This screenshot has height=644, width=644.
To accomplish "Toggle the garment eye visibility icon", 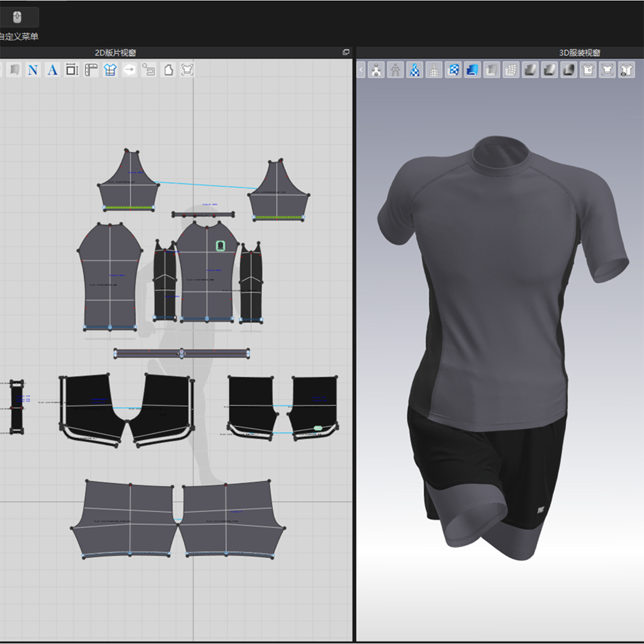I will [626, 70].
